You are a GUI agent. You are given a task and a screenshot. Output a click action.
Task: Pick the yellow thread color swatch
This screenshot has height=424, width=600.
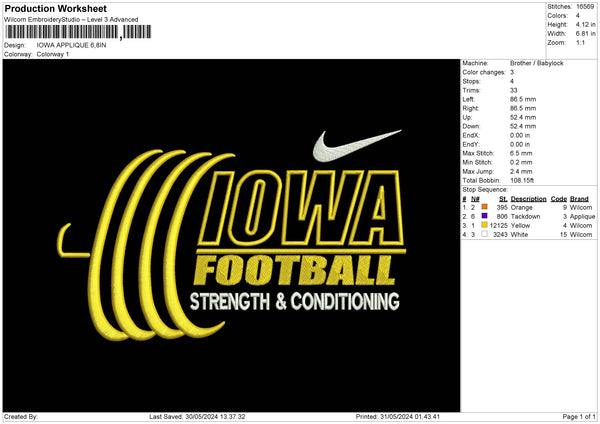pos(484,225)
